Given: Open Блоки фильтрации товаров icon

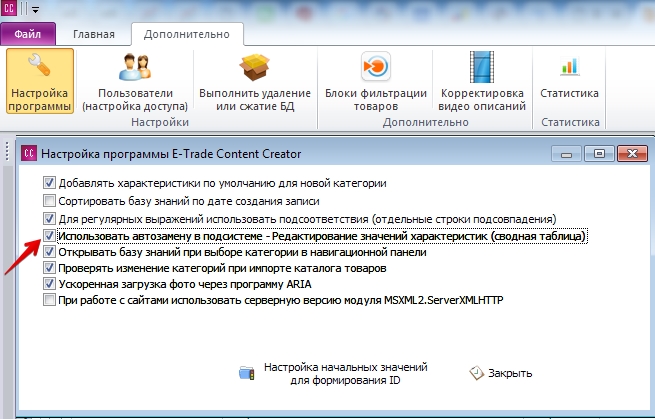Looking at the screenshot, I should (376, 66).
